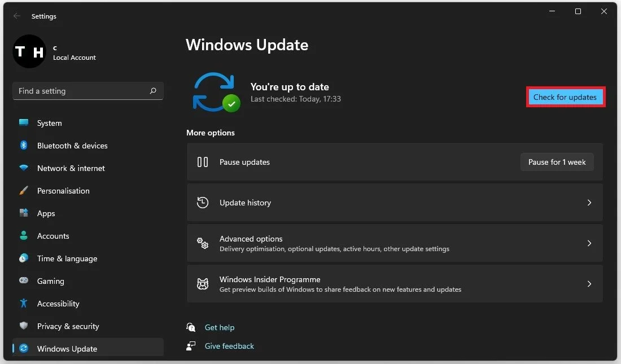Click the search magnifier icon
The width and height of the screenshot is (621, 364).
click(153, 91)
